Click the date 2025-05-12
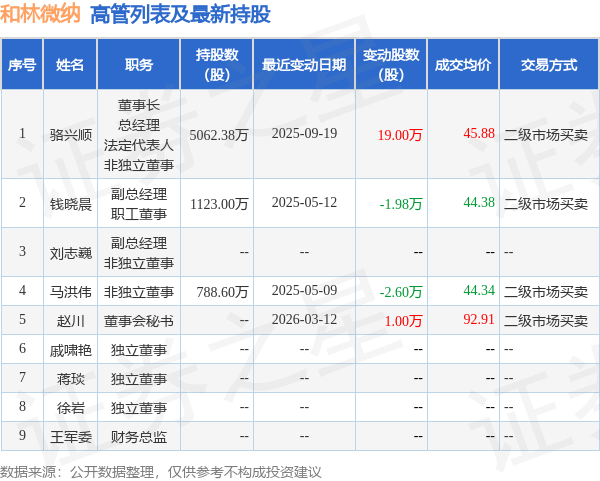This screenshot has height=481, width=600. [x=305, y=202]
